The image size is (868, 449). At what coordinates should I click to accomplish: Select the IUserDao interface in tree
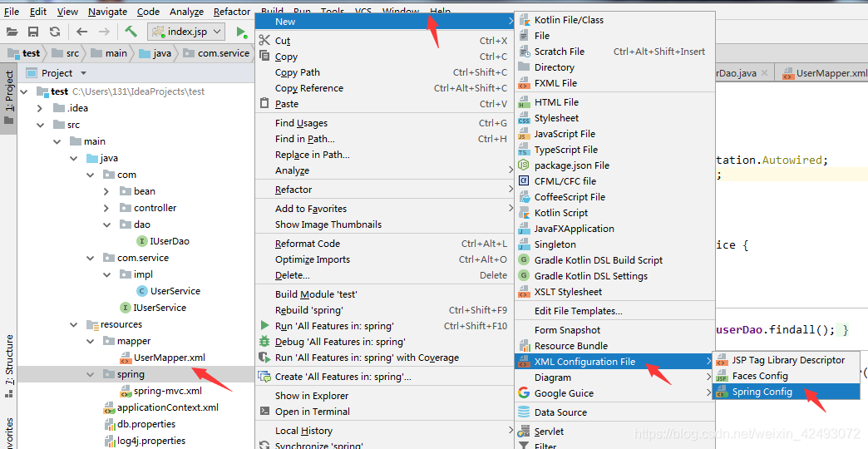click(163, 241)
